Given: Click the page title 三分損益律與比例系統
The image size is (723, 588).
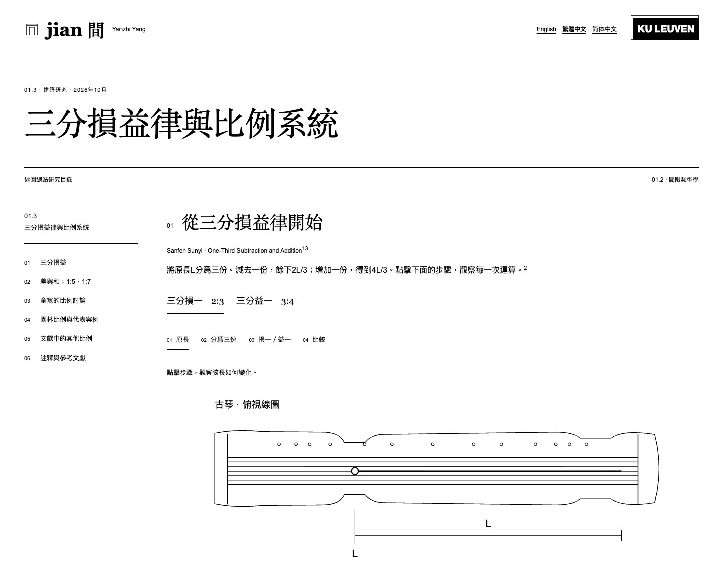Looking at the screenshot, I should (x=181, y=124).
